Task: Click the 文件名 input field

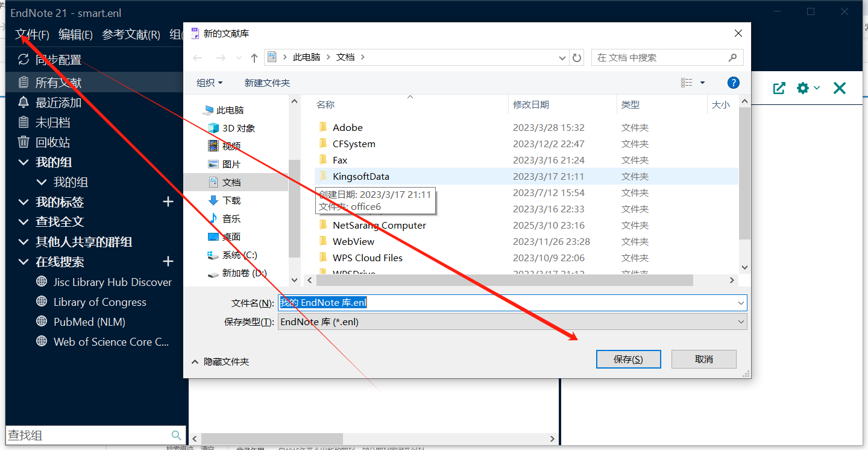Action: coord(512,303)
